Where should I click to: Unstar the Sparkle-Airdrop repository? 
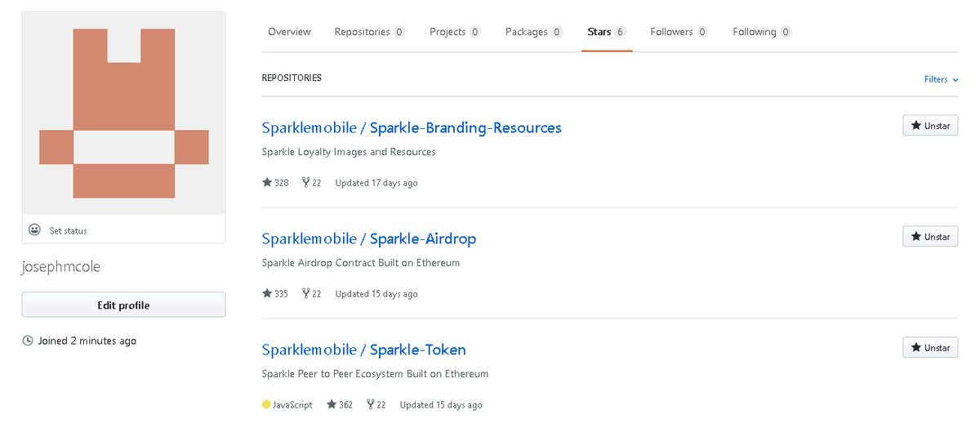click(x=930, y=237)
